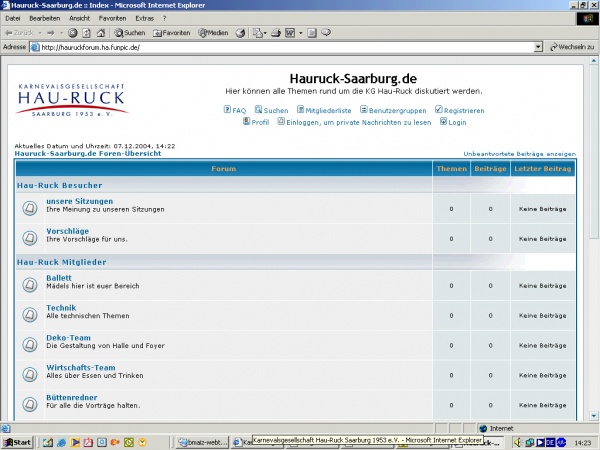
Task: Open the Wirtschafts-Team forum
Action: [x=81, y=367]
